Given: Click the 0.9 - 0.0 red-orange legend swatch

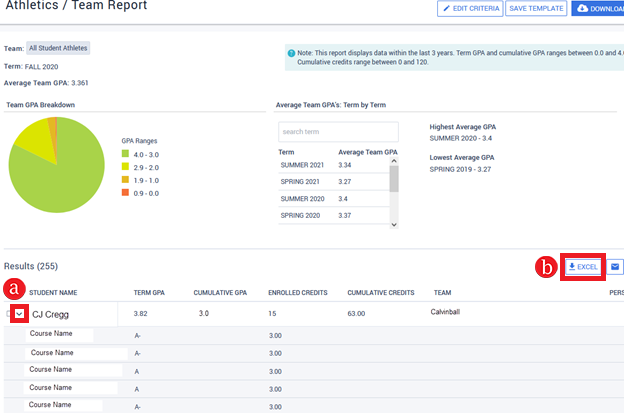Looking at the screenshot, I should (124, 193).
